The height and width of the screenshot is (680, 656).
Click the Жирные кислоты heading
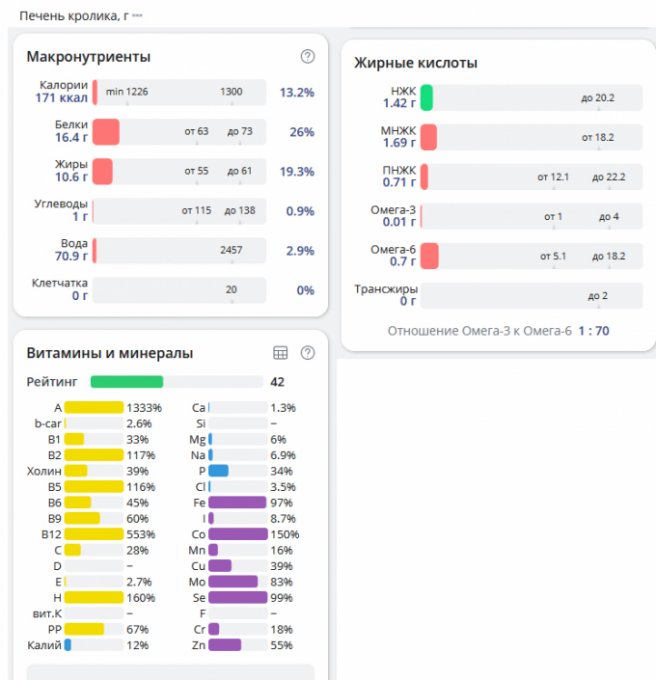pyautogui.click(x=415, y=63)
